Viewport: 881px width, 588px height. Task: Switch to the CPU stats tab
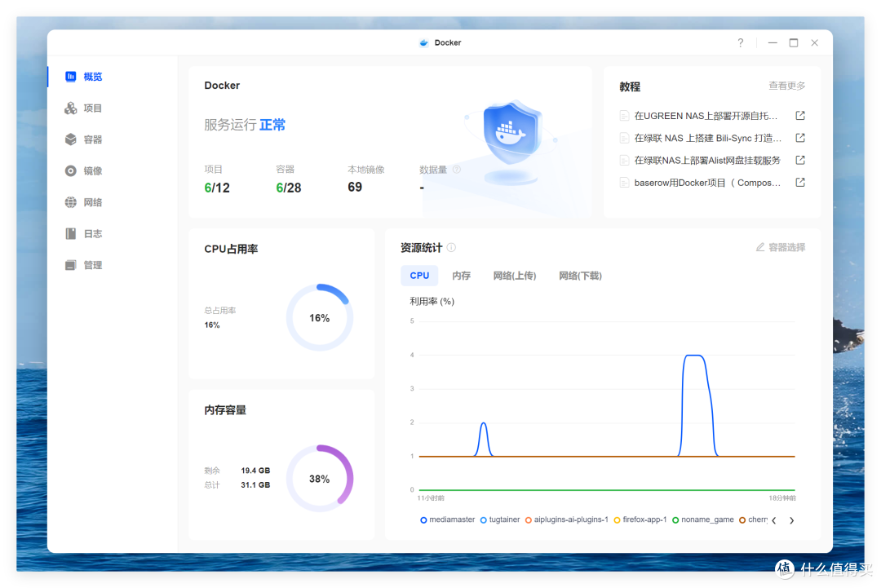(x=419, y=276)
